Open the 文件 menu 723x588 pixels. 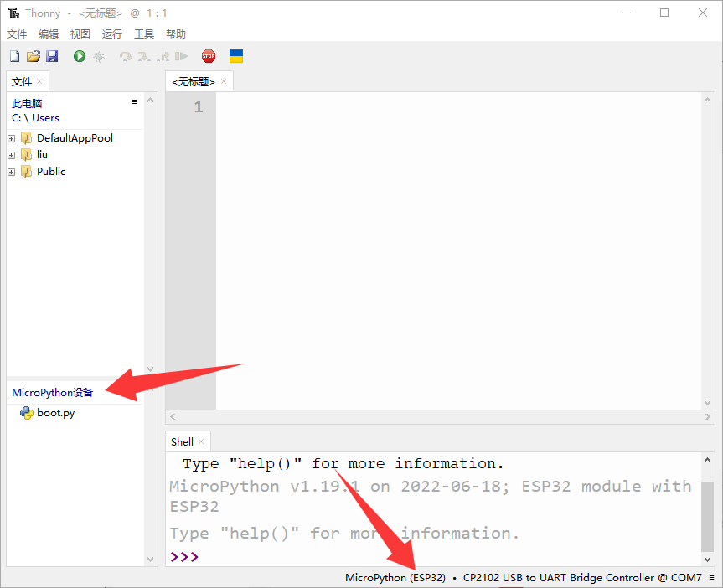coord(17,34)
